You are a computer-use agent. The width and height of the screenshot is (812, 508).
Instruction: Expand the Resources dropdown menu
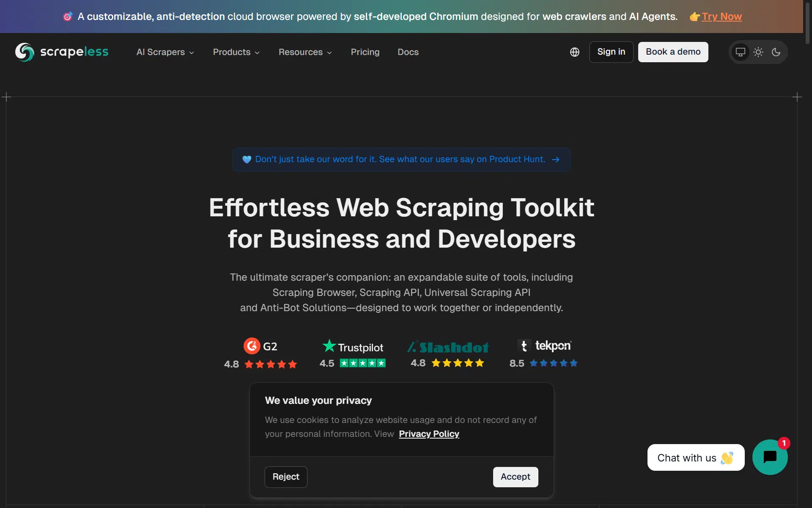tap(305, 52)
